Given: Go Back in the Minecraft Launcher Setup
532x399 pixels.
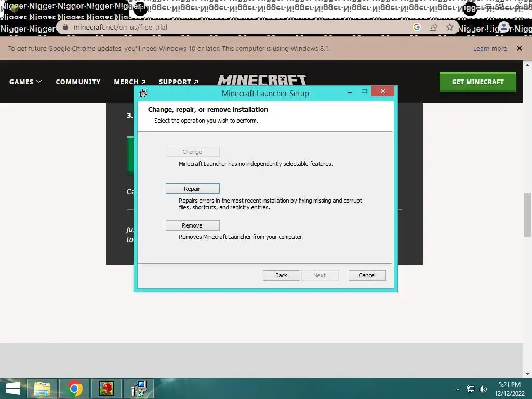Looking at the screenshot, I should (281, 275).
